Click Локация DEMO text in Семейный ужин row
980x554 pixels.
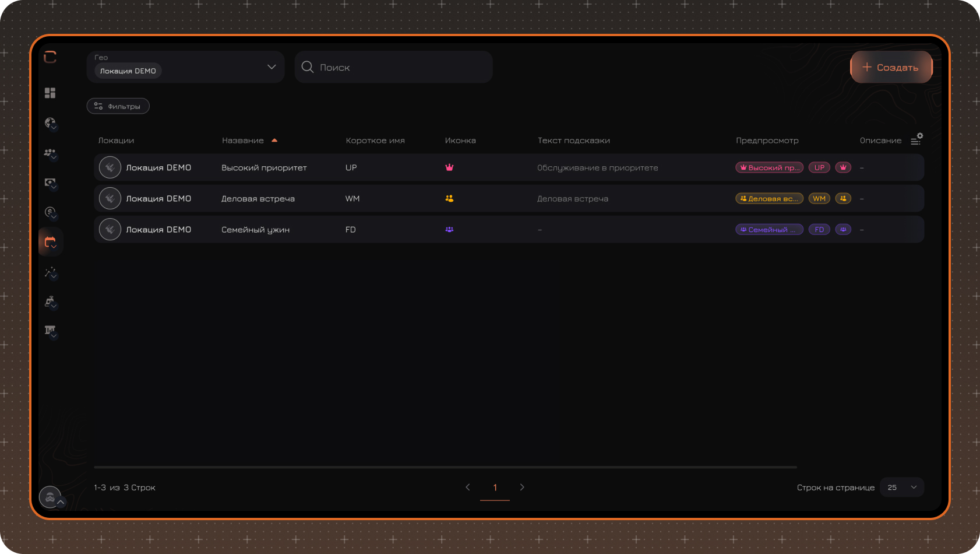click(x=158, y=229)
